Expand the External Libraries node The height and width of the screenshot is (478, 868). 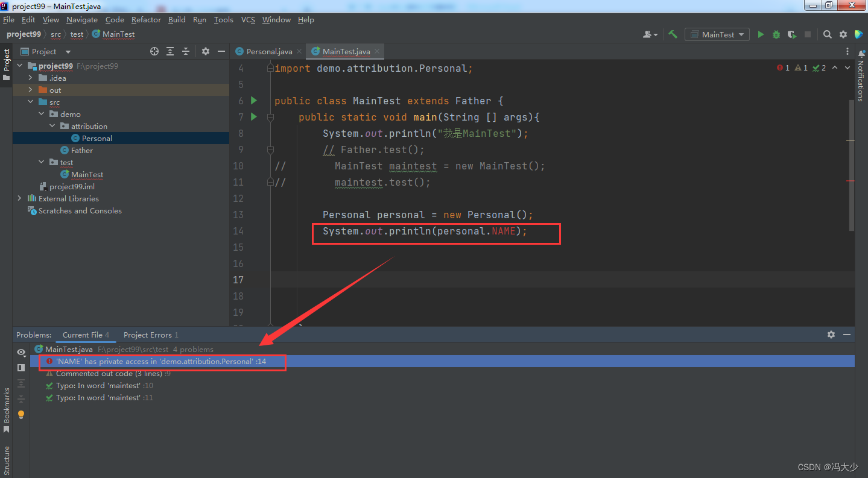coord(19,198)
